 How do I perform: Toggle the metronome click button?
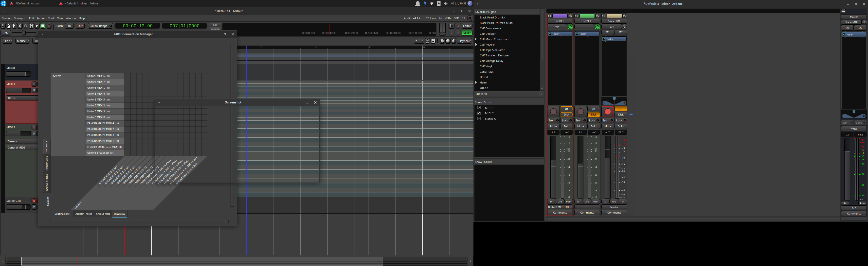coord(9,26)
